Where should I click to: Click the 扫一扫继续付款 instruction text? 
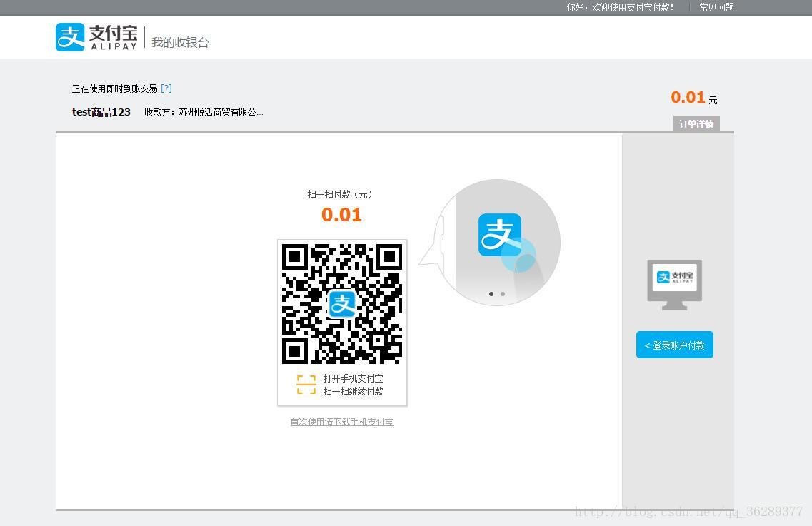(354, 391)
